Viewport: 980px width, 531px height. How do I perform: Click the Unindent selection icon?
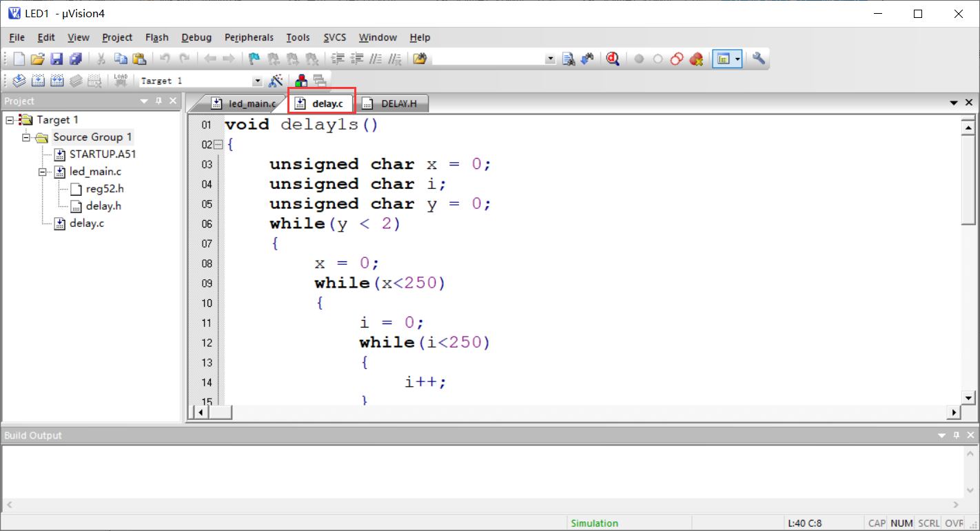coord(358,59)
